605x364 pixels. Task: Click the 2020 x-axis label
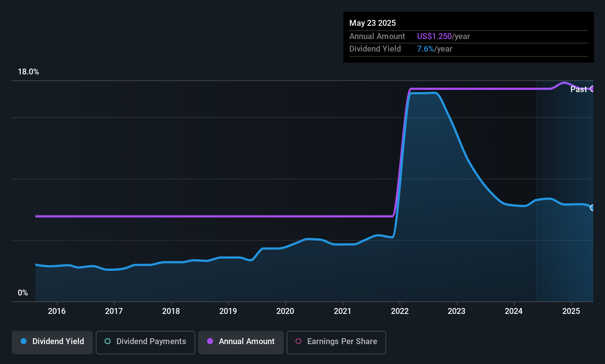click(285, 311)
